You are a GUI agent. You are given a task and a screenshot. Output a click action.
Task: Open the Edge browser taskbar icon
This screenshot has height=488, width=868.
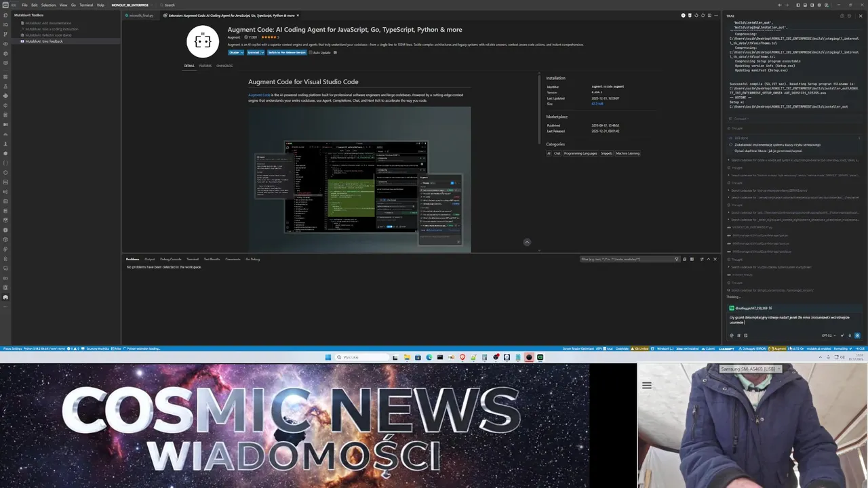429,357
